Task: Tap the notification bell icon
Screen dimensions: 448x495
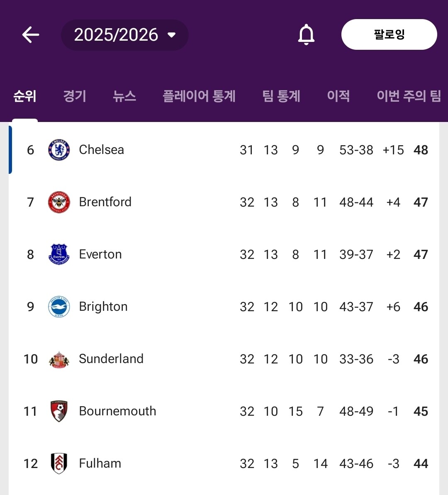Action: click(x=306, y=35)
